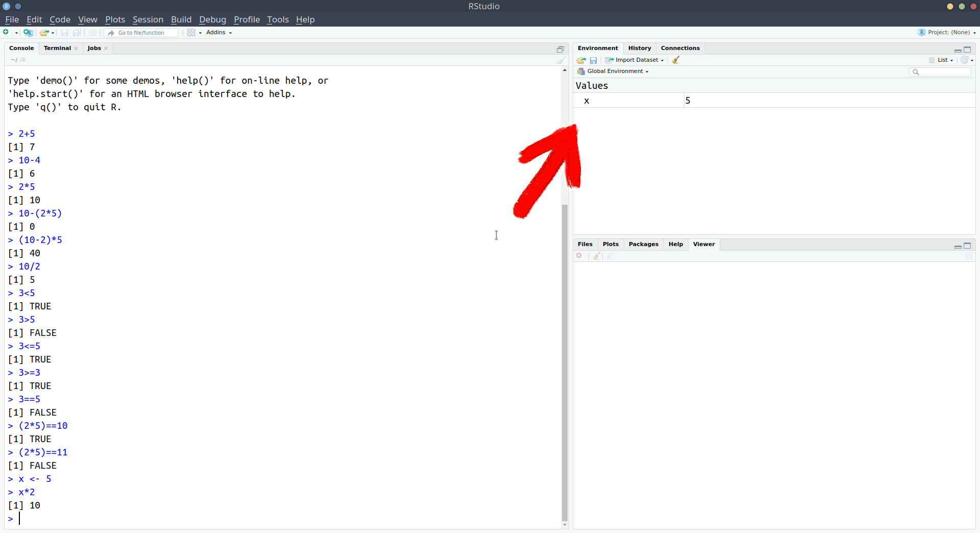Click the console clear broom icon
Screen dimensions: 980x533
[x=561, y=60]
